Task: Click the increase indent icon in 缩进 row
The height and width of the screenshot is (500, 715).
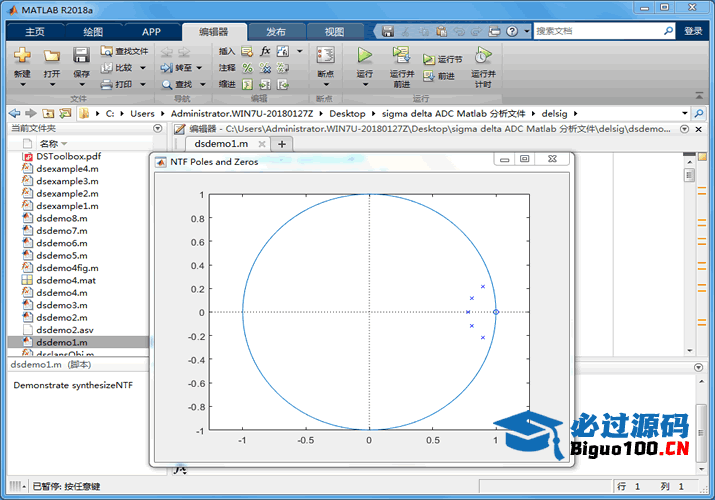Action: point(265,84)
